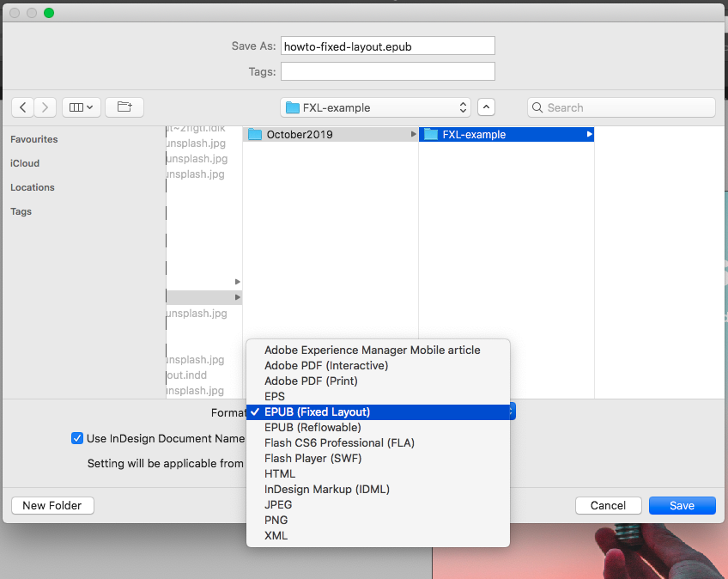Select Adobe PDF (Print) format

[x=311, y=381]
